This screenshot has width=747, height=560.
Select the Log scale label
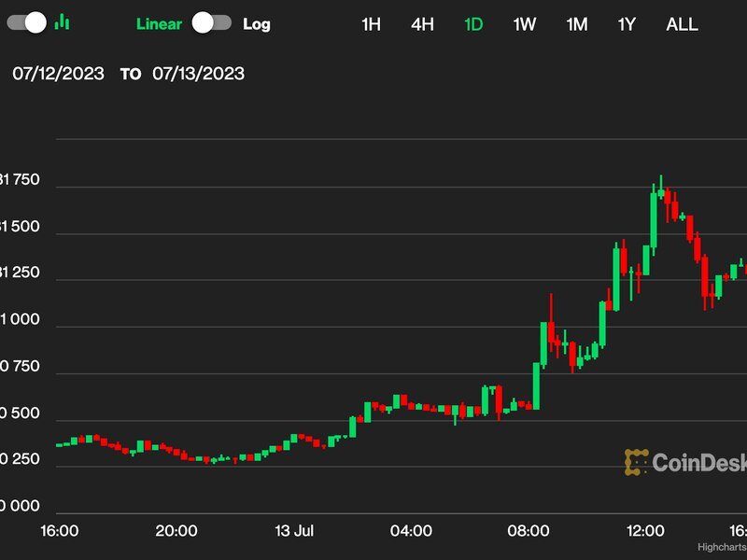[257, 23]
